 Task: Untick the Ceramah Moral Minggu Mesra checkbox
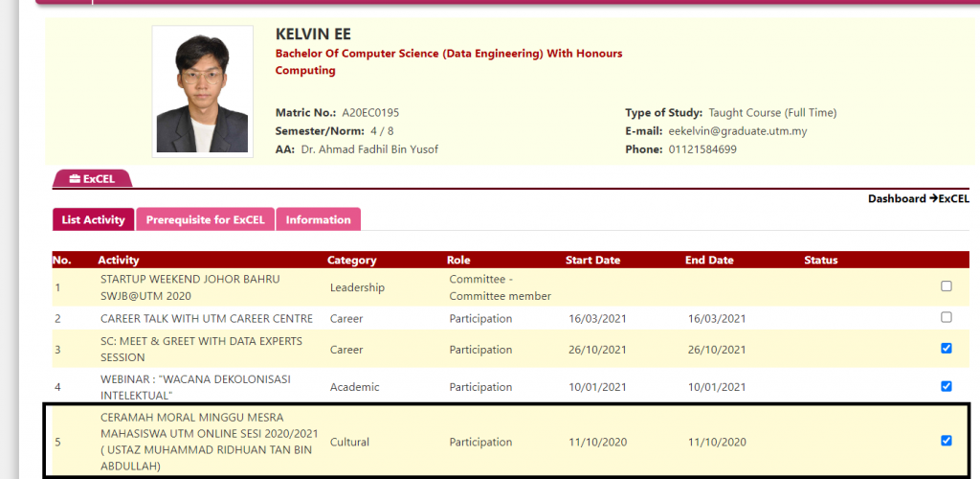tap(946, 441)
